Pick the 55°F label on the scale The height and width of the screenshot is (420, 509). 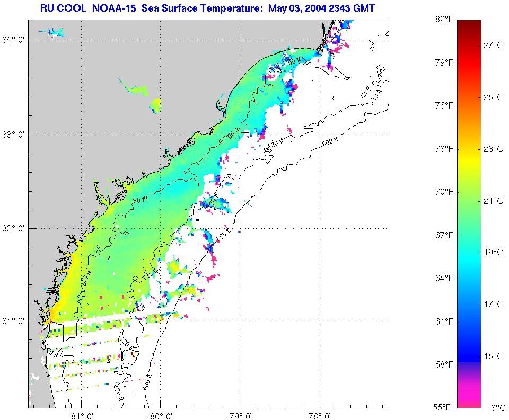point(442,407)
